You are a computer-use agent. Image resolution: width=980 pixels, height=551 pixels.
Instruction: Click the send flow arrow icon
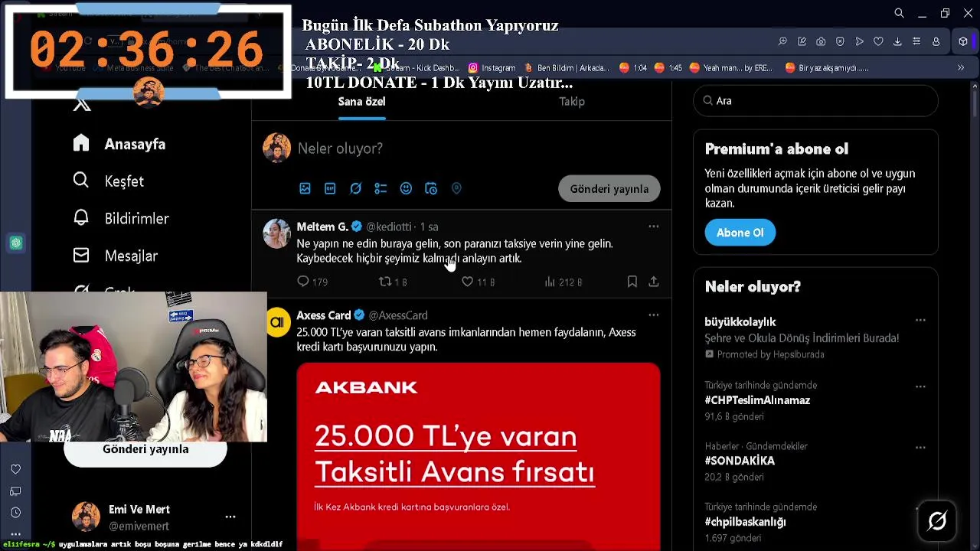[859, 41]
